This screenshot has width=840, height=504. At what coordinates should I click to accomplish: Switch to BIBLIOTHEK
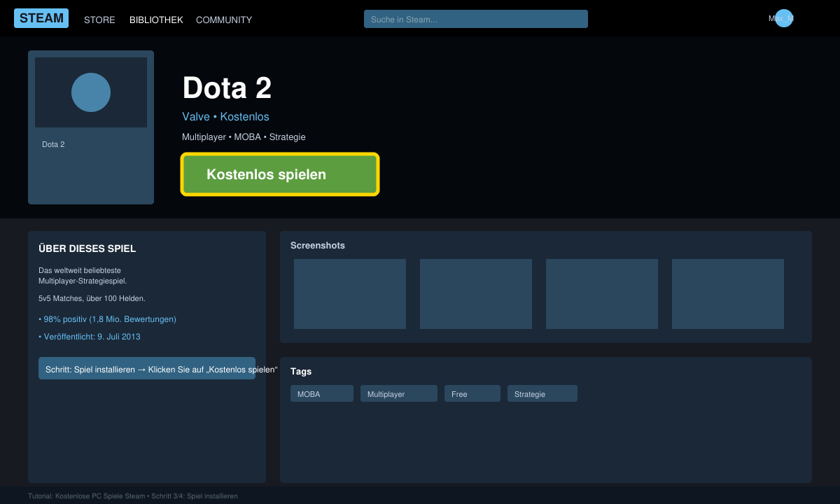[x=156, y=20]
